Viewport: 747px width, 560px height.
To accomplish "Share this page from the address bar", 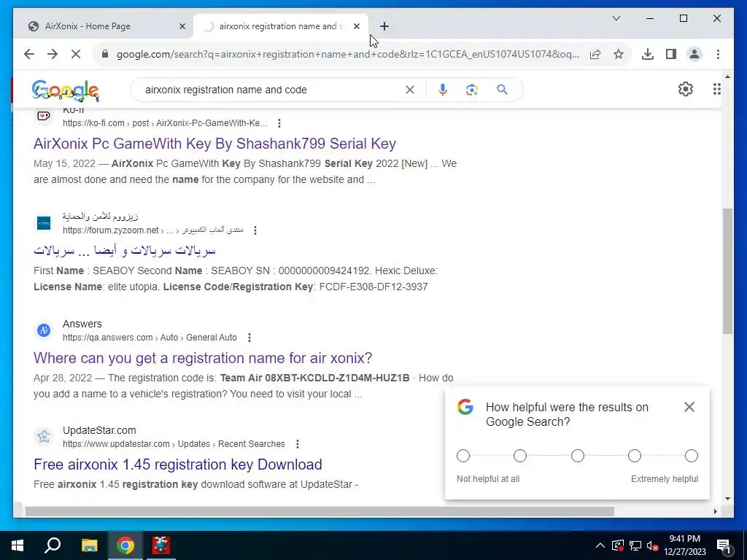I will [x=595, y=54].
